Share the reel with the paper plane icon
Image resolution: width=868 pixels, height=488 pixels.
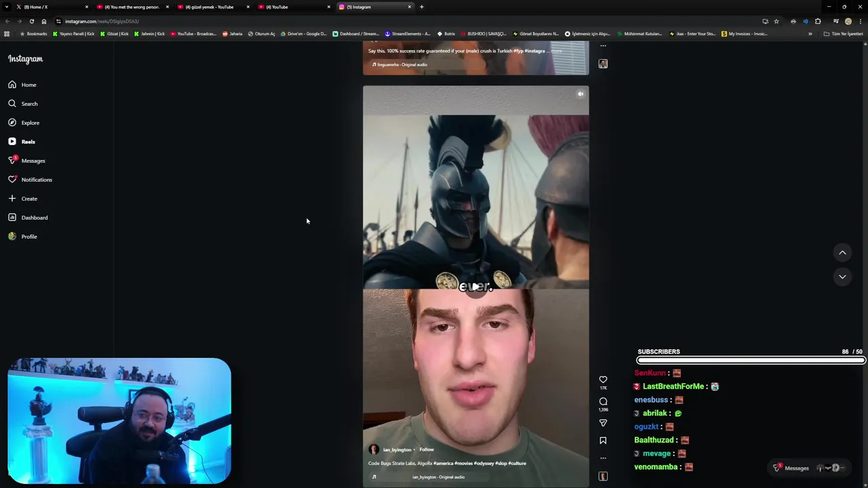tap(603, 423)
